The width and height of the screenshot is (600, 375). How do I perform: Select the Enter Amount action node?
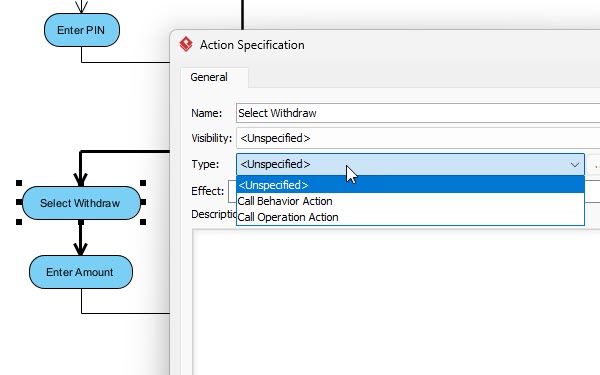[81, 272]
